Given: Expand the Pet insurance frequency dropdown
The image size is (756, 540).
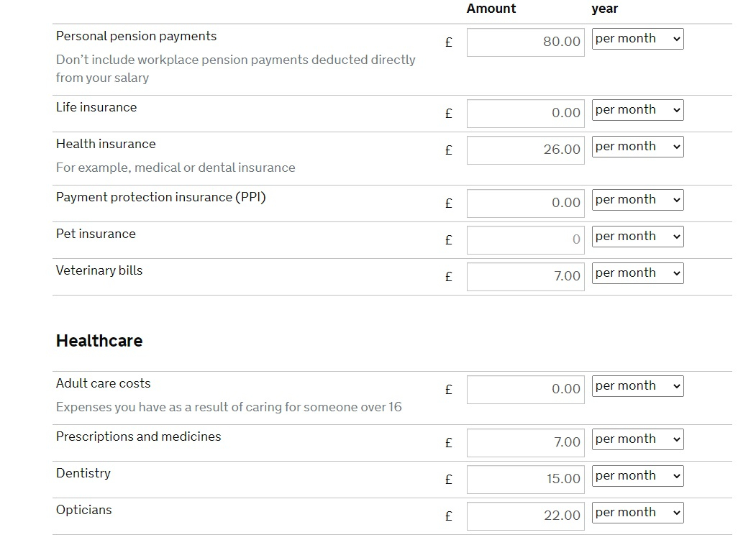Looking at the screenshot, I should pos(637,237).
